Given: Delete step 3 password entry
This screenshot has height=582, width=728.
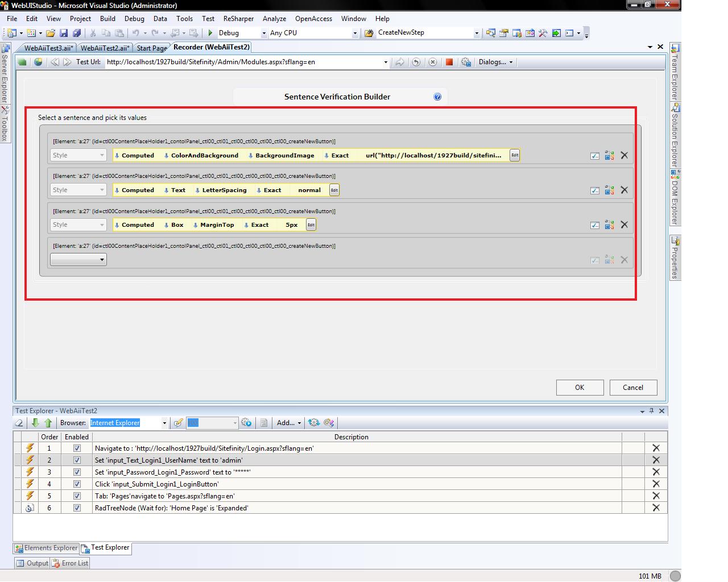Looking at the screenshot, I should (656, 472).
